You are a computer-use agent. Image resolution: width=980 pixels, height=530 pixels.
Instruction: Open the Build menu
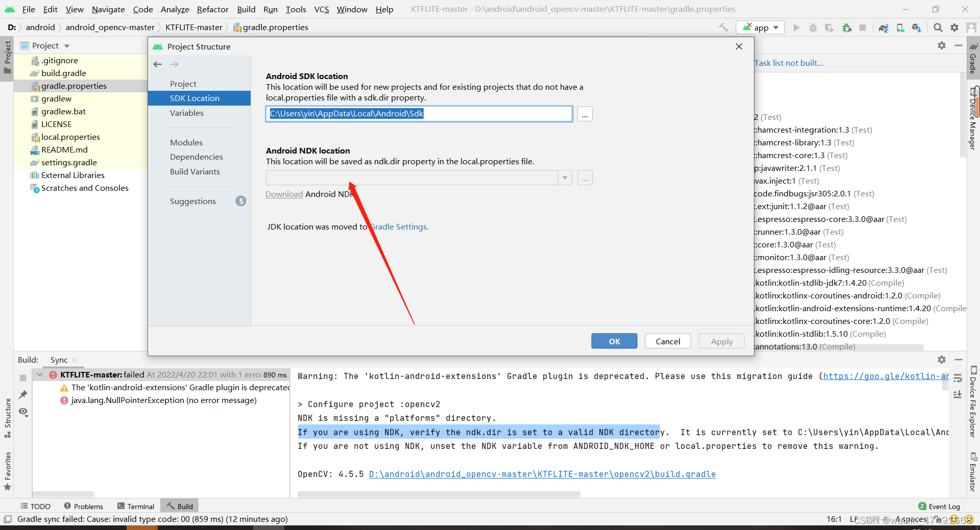(246, 9)
